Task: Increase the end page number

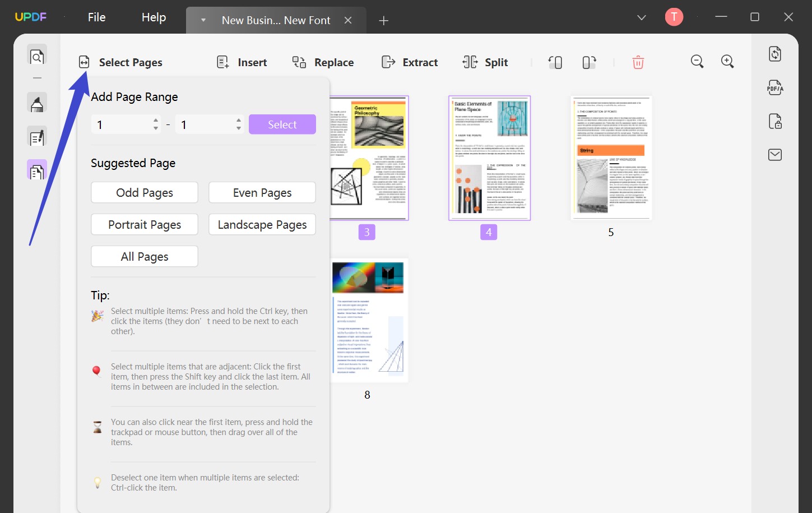Action: coord(239,120)
